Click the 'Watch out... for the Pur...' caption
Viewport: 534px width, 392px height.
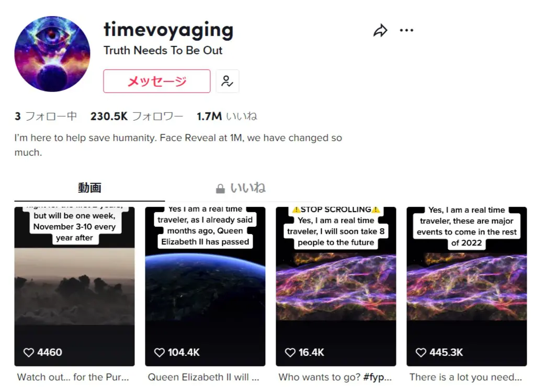73,377
